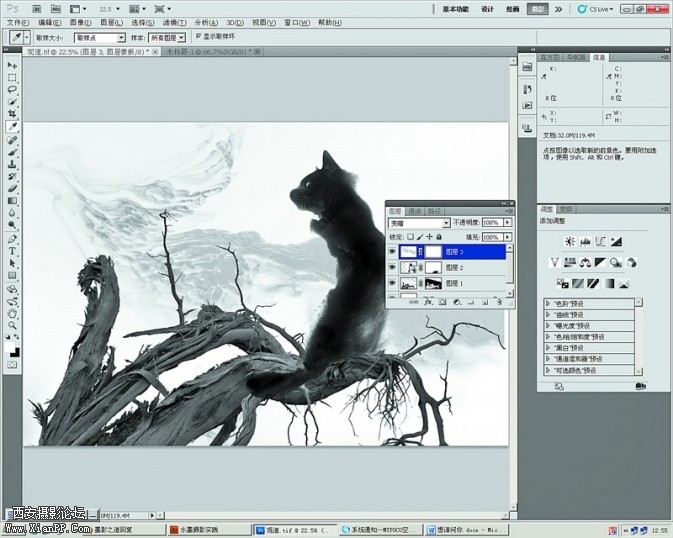673x538 pixels.
Task: Click the add layer mask icon
Action: [443, 302]
